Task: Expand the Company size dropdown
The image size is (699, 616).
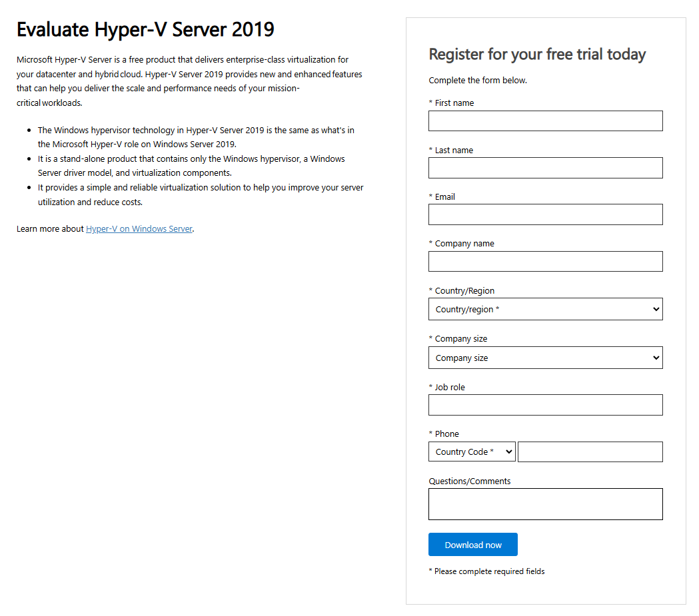Action: 545,358
